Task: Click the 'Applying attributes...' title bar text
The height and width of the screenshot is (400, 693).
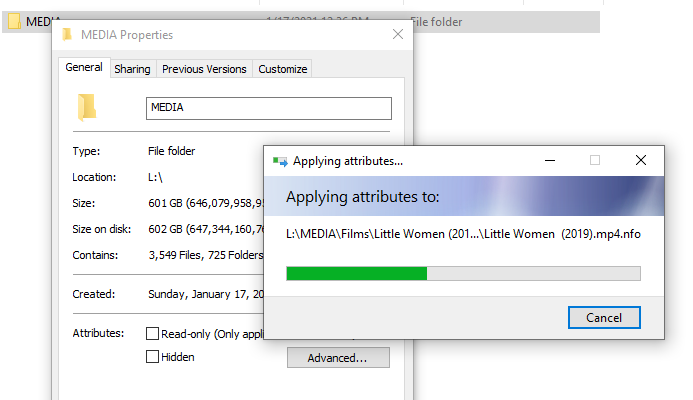Action: pyautogui.click(x=348, y=161)
